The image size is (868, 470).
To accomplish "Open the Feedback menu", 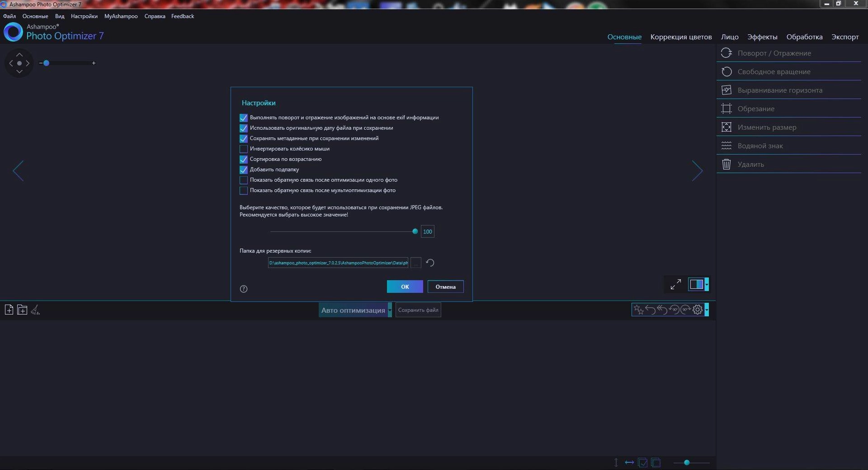I will coord(183,16).
